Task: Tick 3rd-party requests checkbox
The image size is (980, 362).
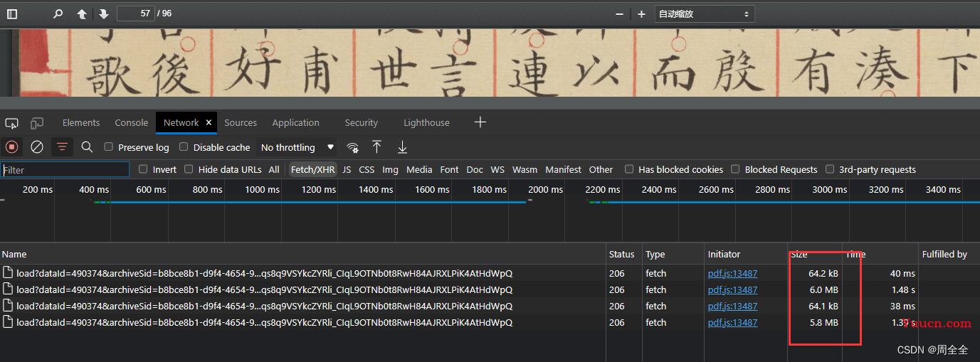Action: (830, 169)
